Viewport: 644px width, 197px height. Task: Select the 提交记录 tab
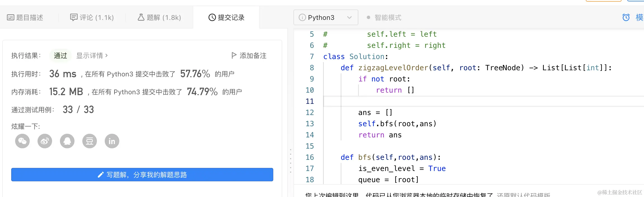pos(226,18)
